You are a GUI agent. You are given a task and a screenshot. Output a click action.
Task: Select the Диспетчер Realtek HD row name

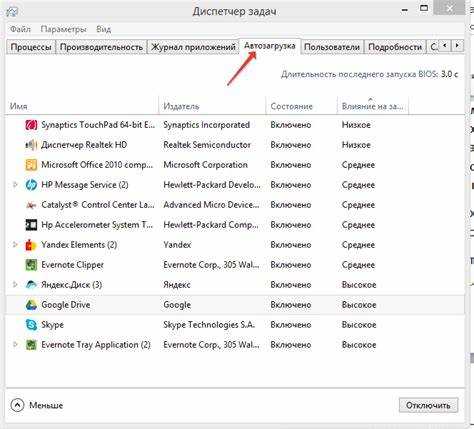coord(84,145)
